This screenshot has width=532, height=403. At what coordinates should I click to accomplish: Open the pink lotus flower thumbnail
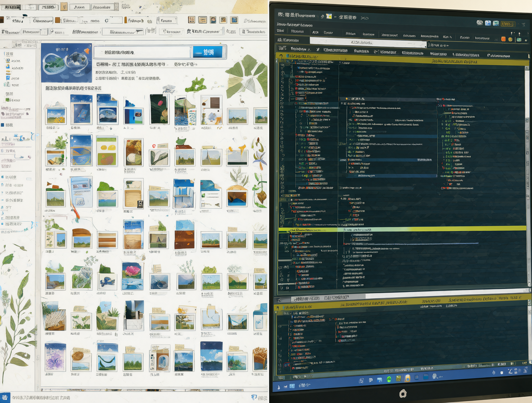click(132, 275)
